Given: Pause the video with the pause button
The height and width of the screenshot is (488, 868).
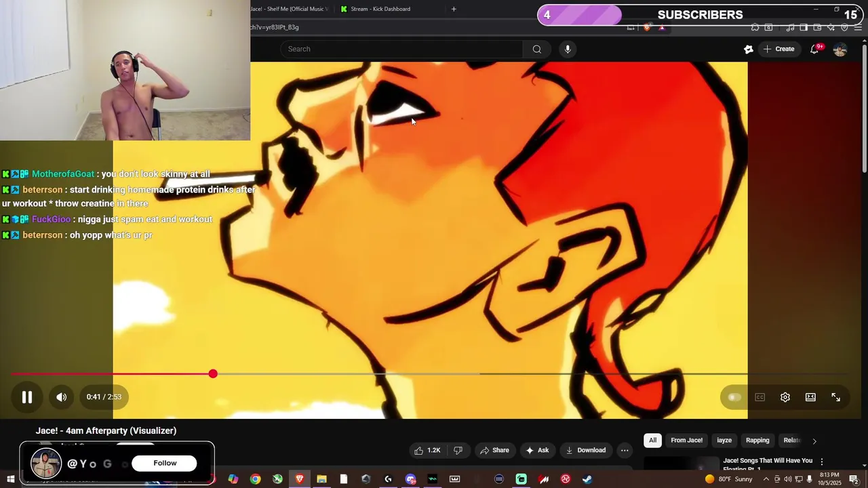Looking at the screenshot, I should click(x=27, y=397).
